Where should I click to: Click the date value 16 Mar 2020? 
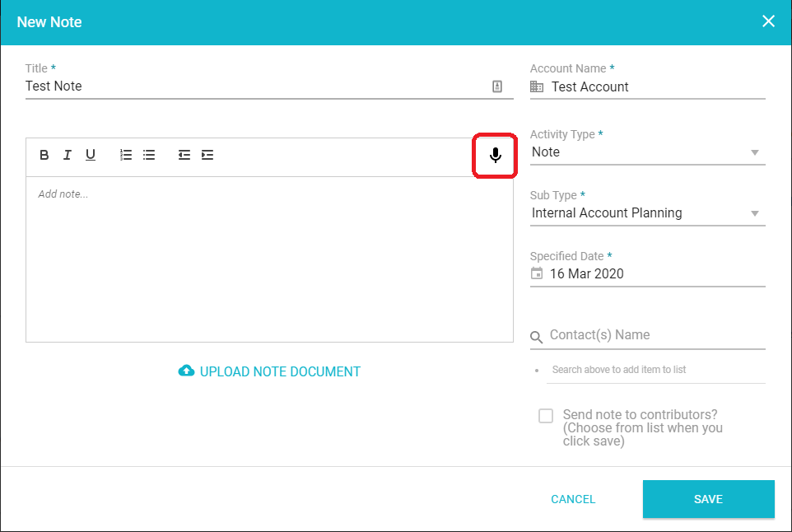586,274
